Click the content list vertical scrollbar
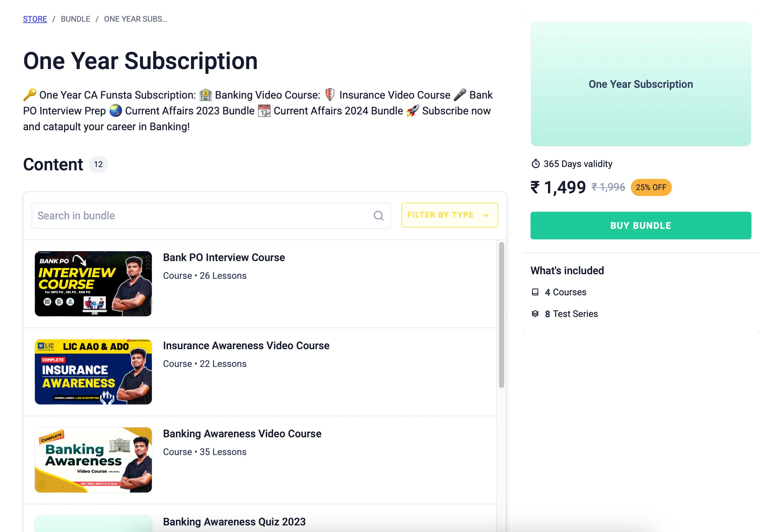Image resolution: width=783 pixels, height=532 pixels. [x=501, y=315]
